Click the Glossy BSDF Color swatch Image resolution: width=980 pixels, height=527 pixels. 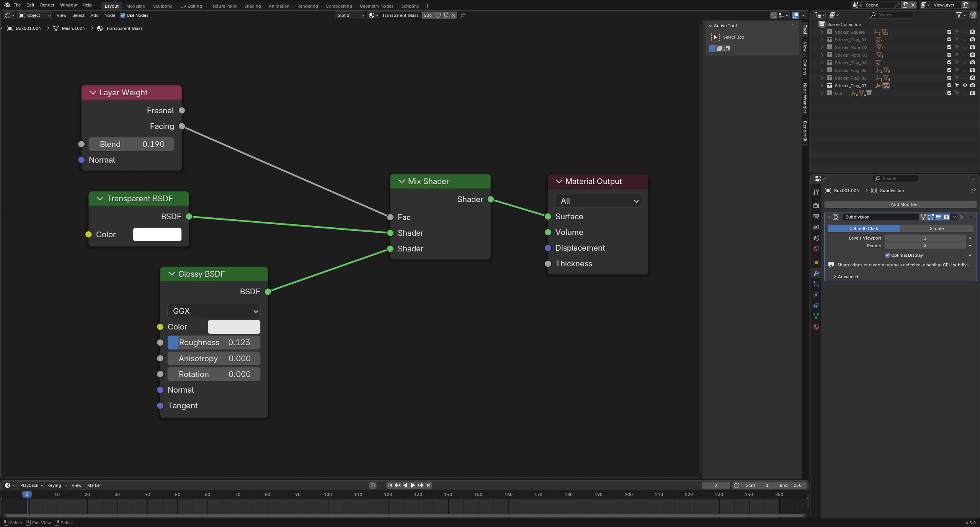coord(234,327)
